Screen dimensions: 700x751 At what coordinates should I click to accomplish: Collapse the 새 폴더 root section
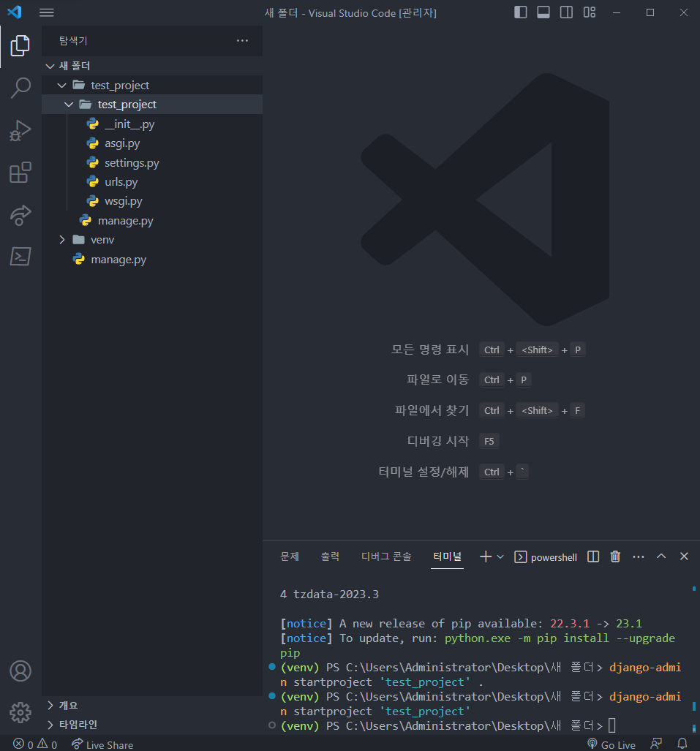click(x=152, y=66)
